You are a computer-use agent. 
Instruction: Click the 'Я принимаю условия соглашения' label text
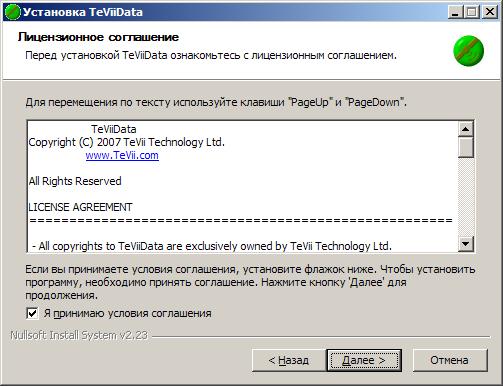127,313
